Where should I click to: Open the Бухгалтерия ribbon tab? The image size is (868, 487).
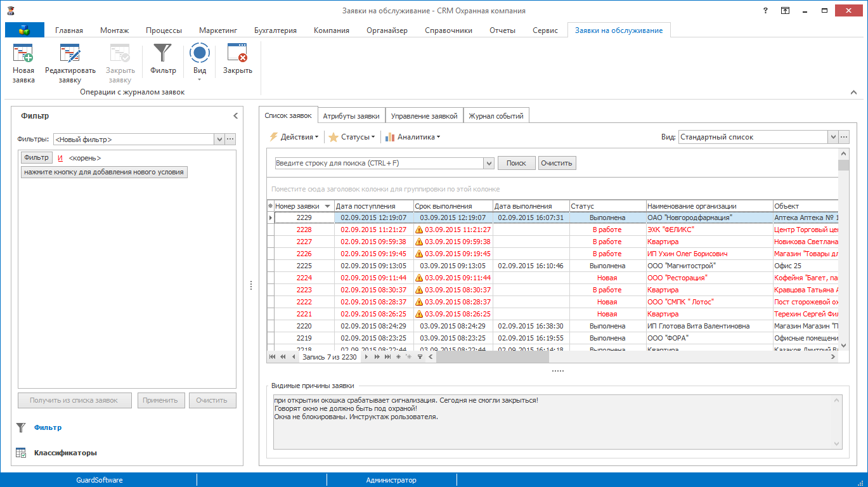point(275,30)
